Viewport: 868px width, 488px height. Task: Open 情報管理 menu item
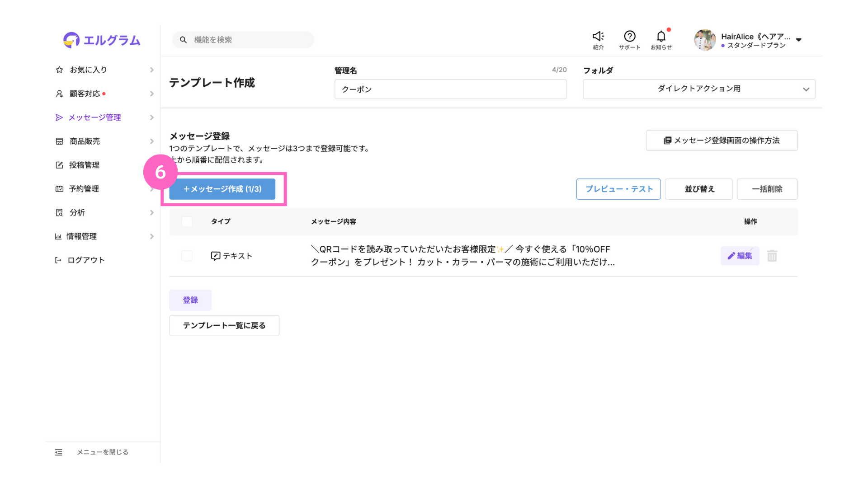tap(81, 236)
